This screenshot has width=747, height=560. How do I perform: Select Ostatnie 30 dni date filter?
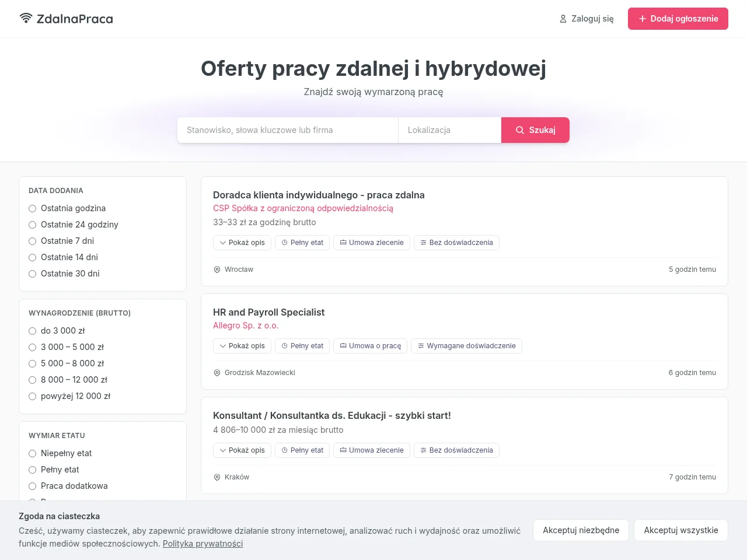pyautogui.click(x=33, y=274)
